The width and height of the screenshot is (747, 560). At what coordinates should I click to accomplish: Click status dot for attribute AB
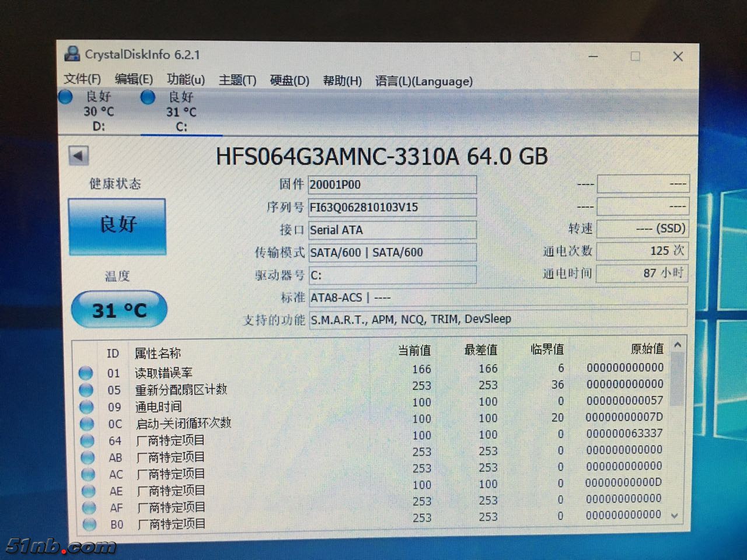tap(88, 457)
